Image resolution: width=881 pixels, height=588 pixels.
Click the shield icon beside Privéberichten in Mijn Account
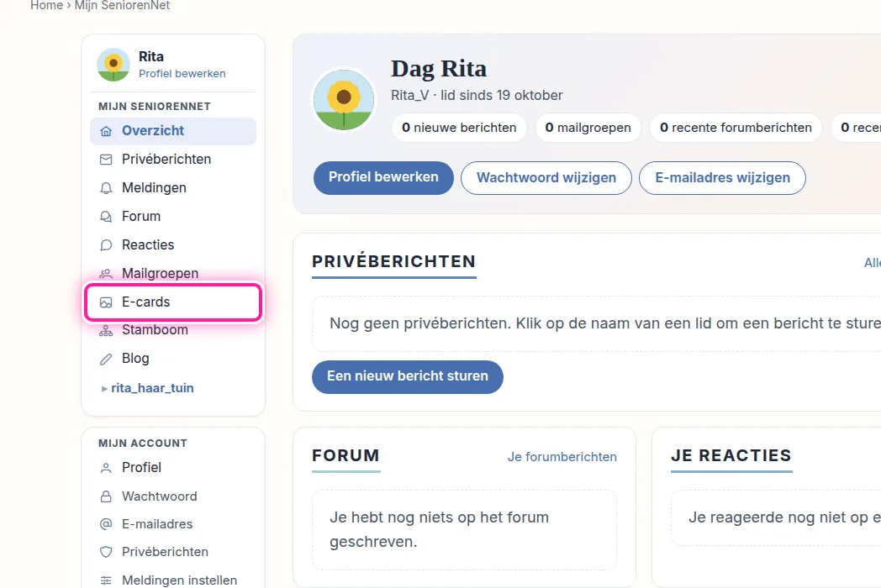(106, 552)
